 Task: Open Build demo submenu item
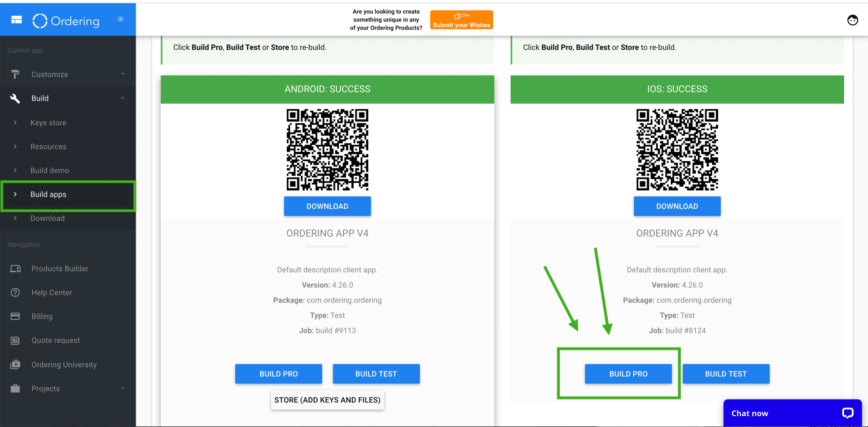click(49, 171)
